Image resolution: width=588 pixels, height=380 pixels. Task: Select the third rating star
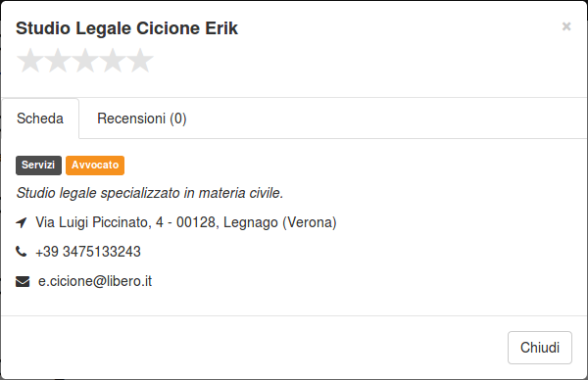pos(85,60)
